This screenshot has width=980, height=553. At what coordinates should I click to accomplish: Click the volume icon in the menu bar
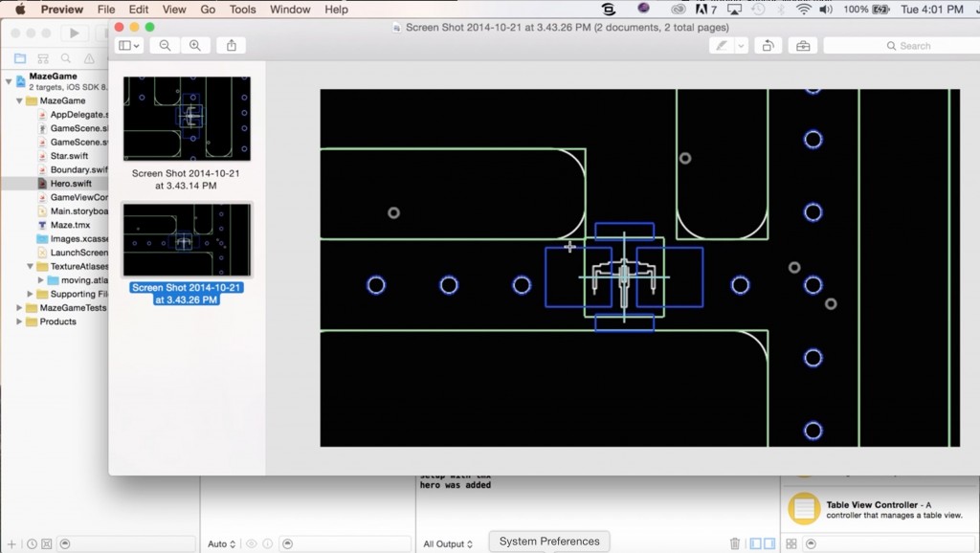[x=825, y=9]
